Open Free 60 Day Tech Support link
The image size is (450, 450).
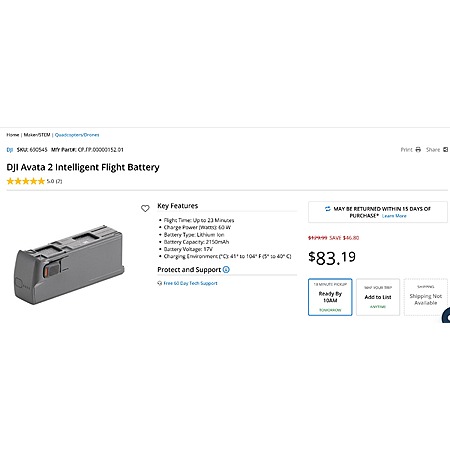pos(190,283)
